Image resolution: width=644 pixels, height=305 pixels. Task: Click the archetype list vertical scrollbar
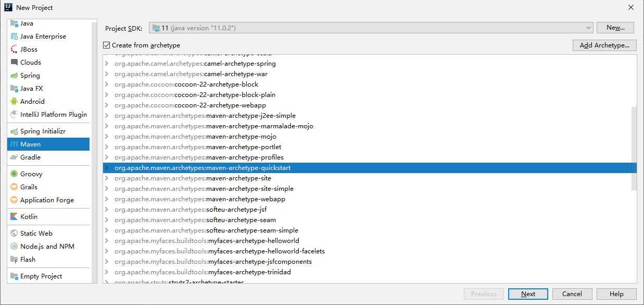634,148
